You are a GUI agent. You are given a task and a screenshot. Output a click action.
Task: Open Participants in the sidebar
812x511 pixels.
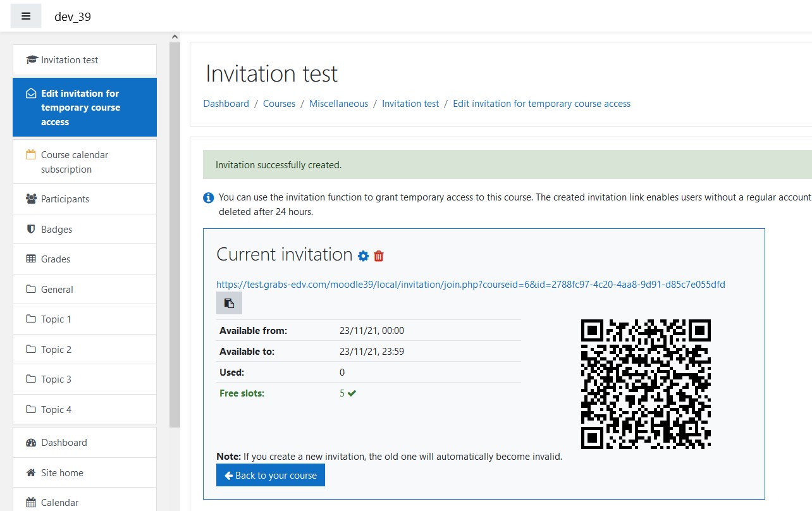point(65,199)
